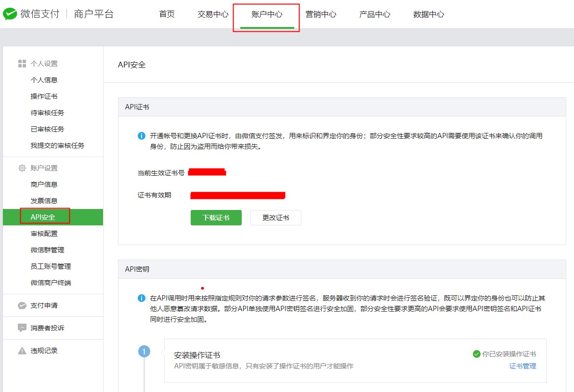The image size is (574, 392).
Task: Open 待审核任务 in sidebar
Action: pos(47,113)
